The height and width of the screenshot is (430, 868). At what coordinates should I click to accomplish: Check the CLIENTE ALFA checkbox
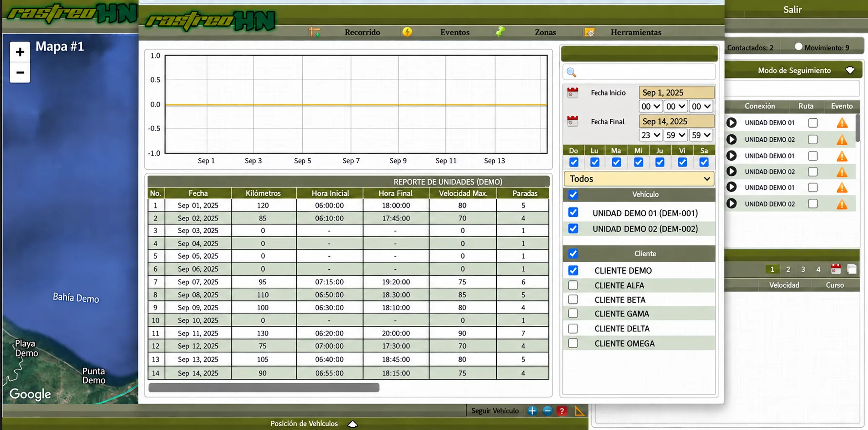573,285
